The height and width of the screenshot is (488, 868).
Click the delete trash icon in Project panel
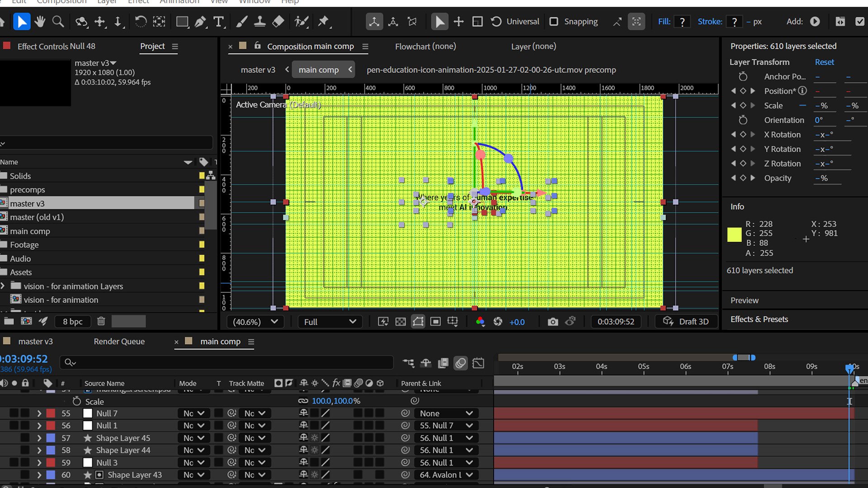click(101, 321)
